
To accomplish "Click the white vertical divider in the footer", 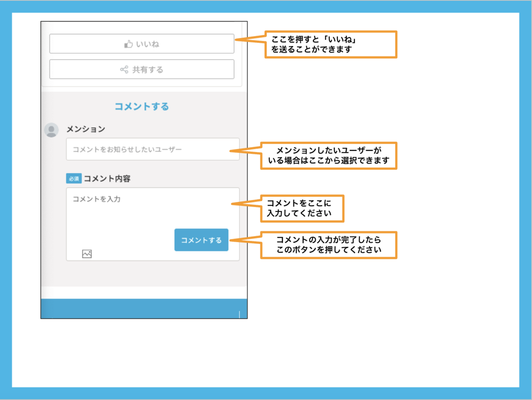I will click(239, 314).
